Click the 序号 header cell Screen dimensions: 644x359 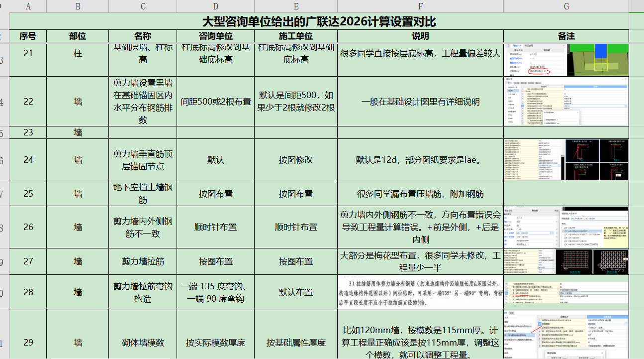pos(28,36)
